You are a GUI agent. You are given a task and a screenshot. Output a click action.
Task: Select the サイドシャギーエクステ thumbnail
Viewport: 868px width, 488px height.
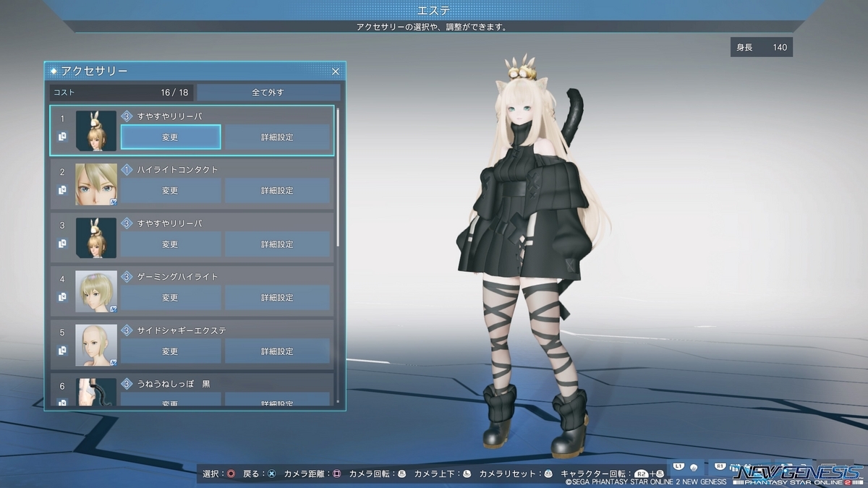coord(96,345)
